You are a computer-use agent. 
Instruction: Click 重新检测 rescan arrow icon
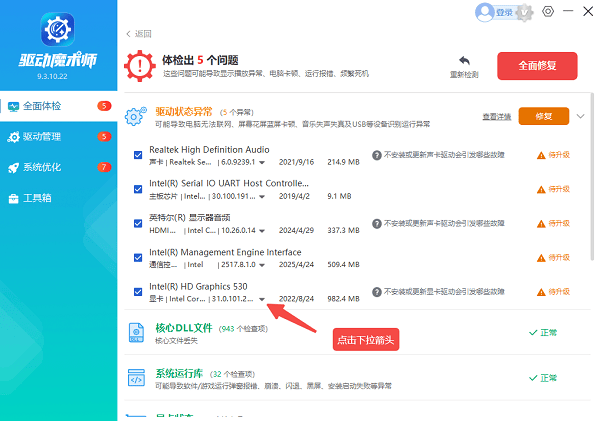(x=464, y=60)
